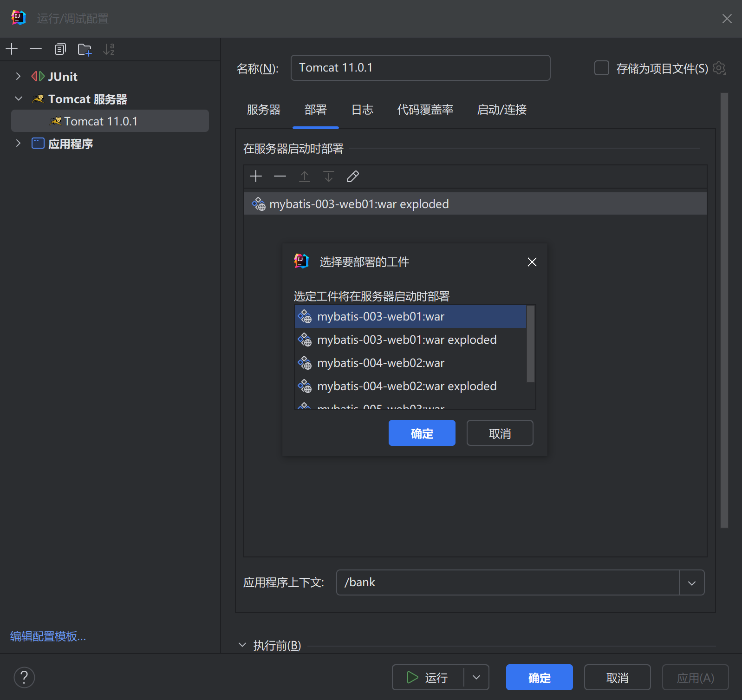Select the Tomcat 11.0.1 configuration
This screenshot has width=742, height=700.
click(x=110, y=121)
